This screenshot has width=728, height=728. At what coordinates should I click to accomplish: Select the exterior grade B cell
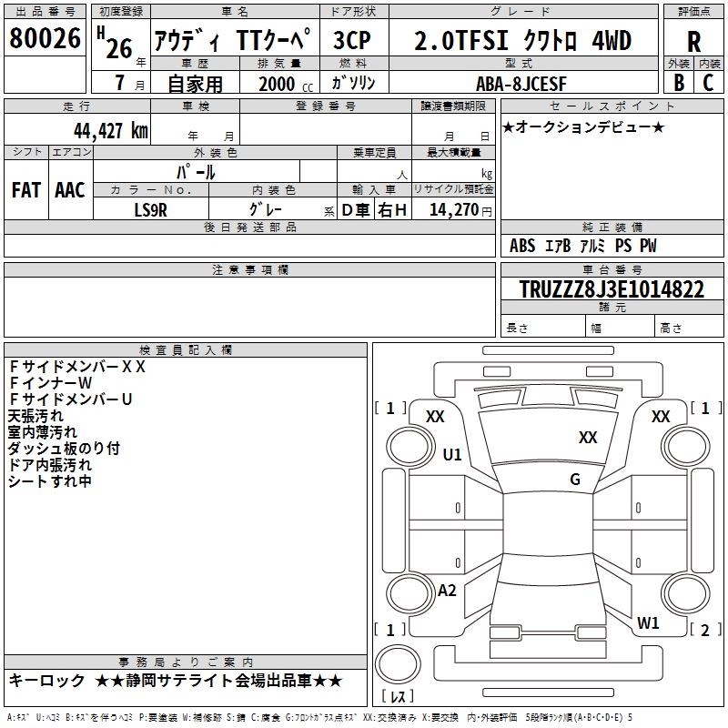point(679,83)
